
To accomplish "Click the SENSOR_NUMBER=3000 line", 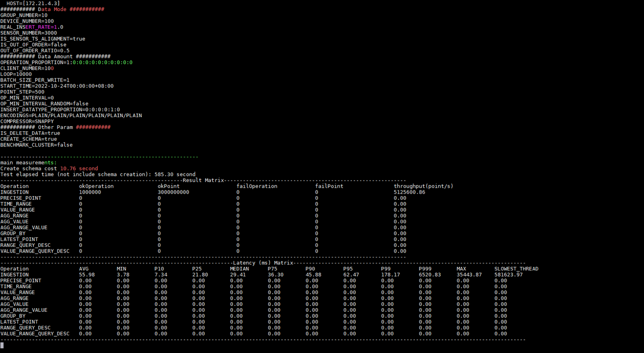I will pos(28,33).
